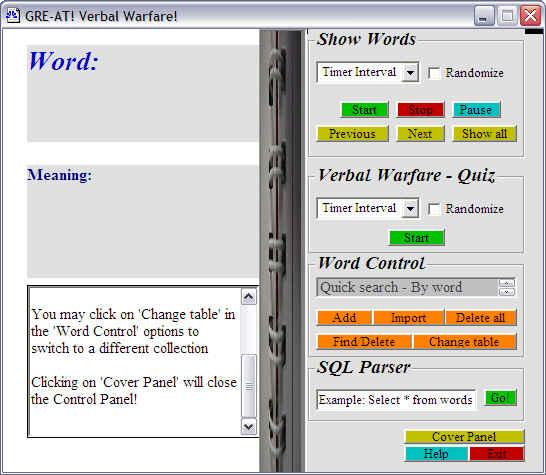This screenshot has width=546, height=475.
Task: Go to the Previous word
Action: 352,134
